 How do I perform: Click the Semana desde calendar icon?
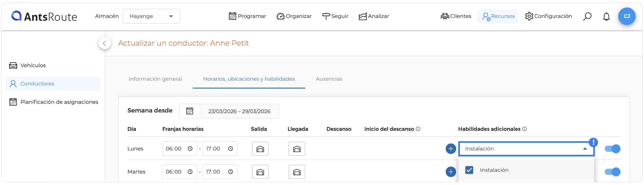[x=189, y=111]
